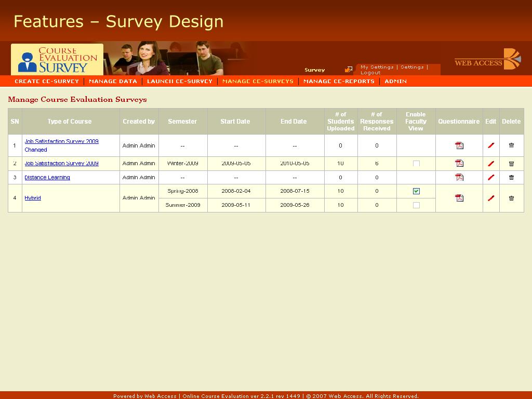Edit survey in row 1 with pencil icon
Viewport: 532px width, 399px height.
coord(491,145)
